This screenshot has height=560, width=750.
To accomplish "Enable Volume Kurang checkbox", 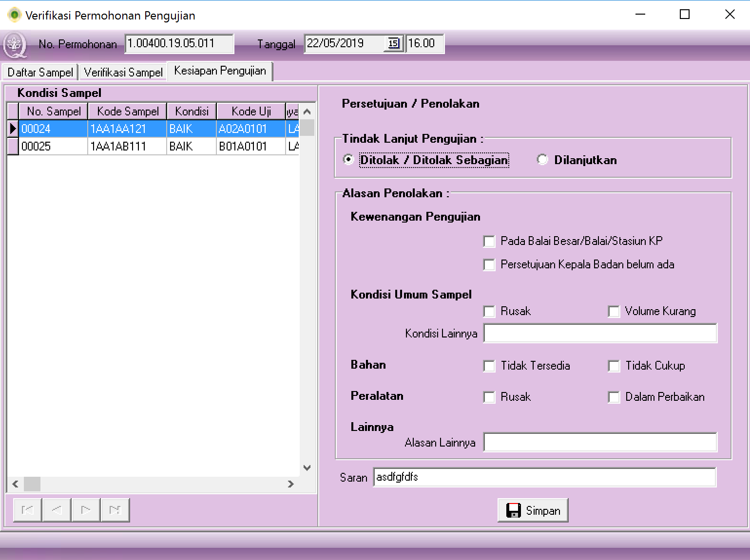I will (x=614, y=312).
